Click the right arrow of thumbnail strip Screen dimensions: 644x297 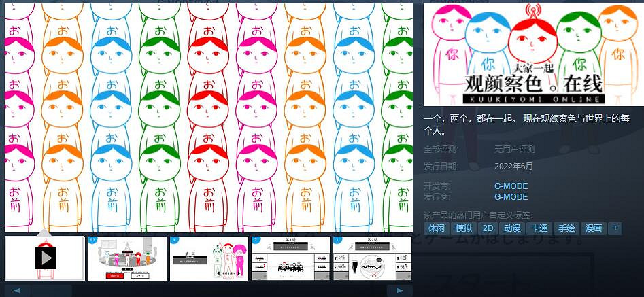coord(400,290)
